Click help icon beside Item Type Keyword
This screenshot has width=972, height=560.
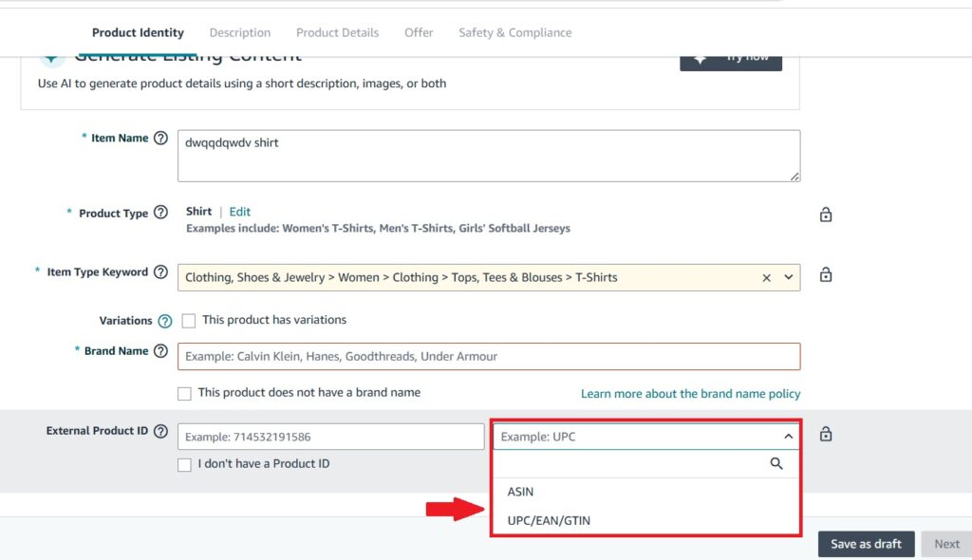[160, 272]
